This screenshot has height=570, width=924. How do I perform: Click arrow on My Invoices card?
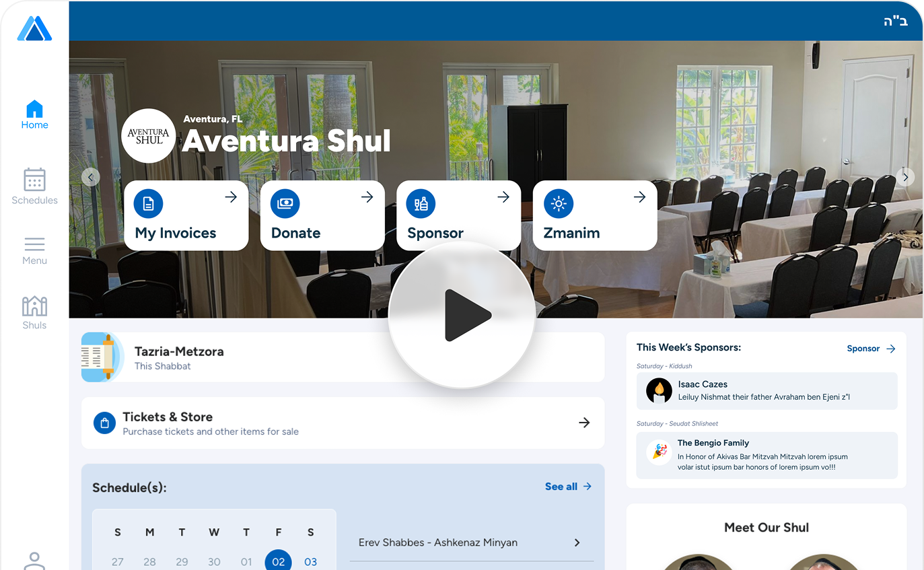(231, 197)
